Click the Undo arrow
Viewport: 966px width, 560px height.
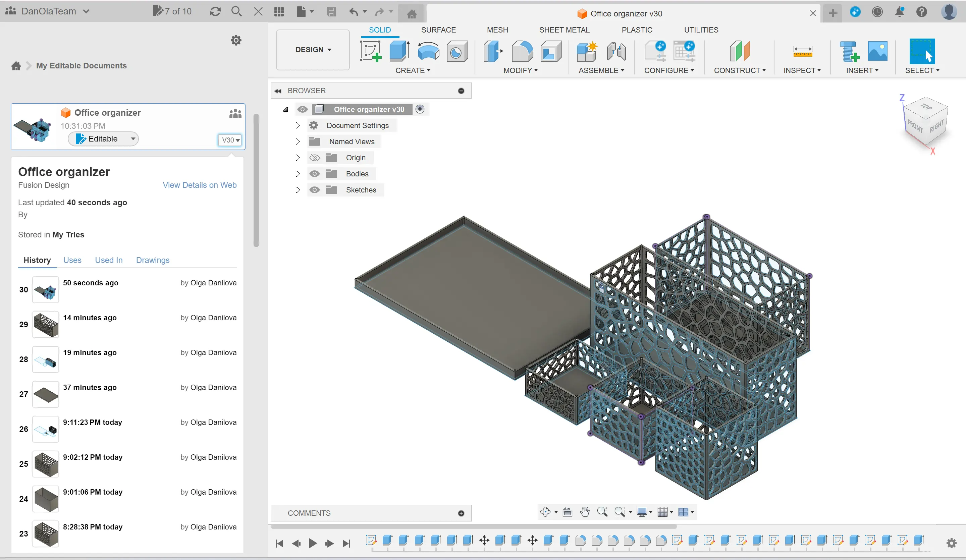354,11
